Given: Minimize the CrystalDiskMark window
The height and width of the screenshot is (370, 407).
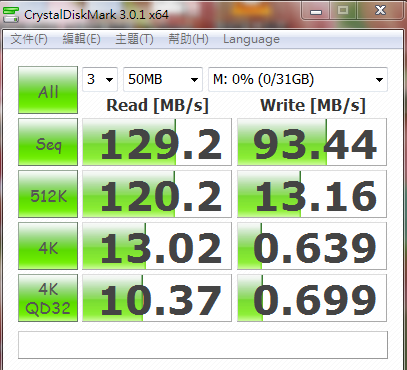Looking at the screenshot, I should tap(316, 11).
